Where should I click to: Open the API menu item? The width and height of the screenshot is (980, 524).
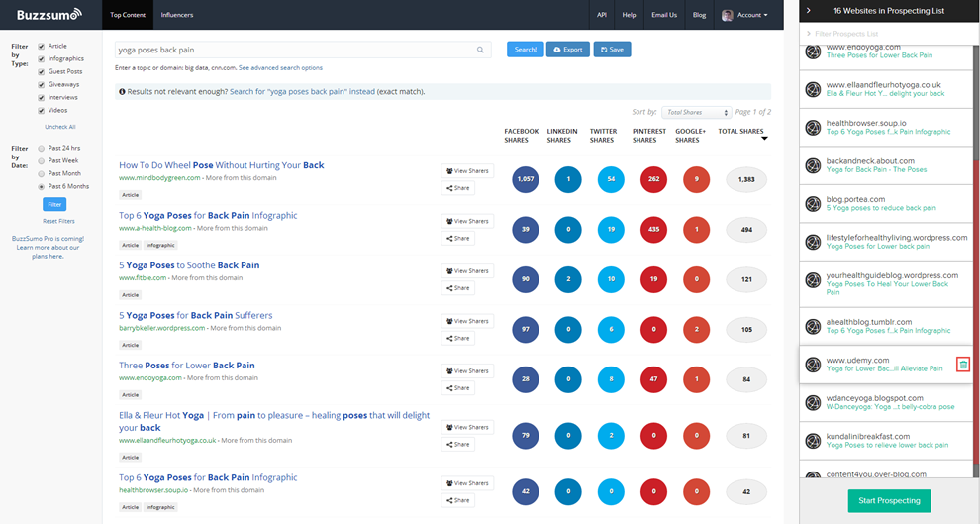point(601,15)
